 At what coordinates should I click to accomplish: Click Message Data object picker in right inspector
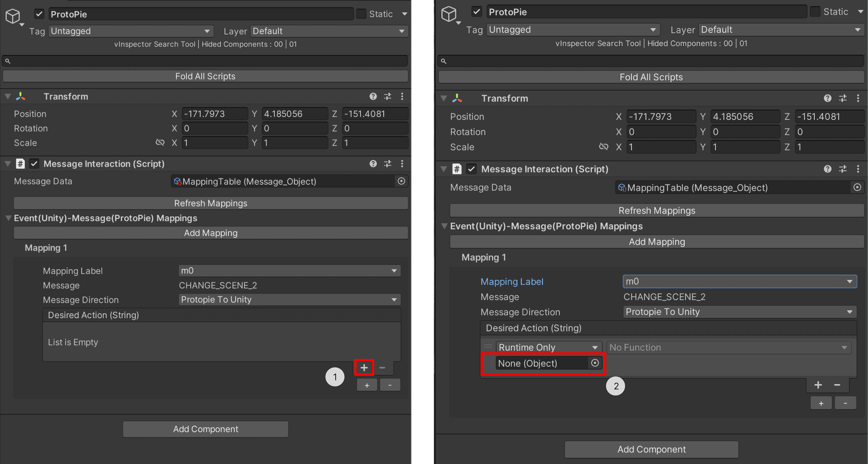click(857, 187)
